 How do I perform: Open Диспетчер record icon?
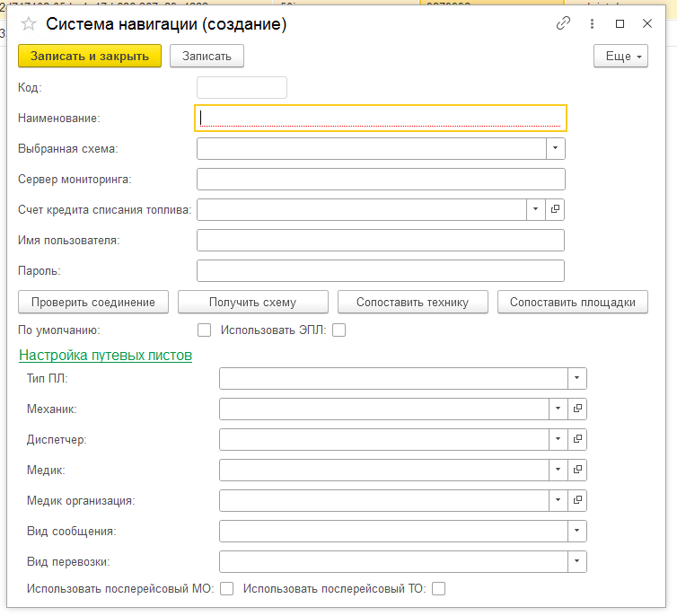577,439
